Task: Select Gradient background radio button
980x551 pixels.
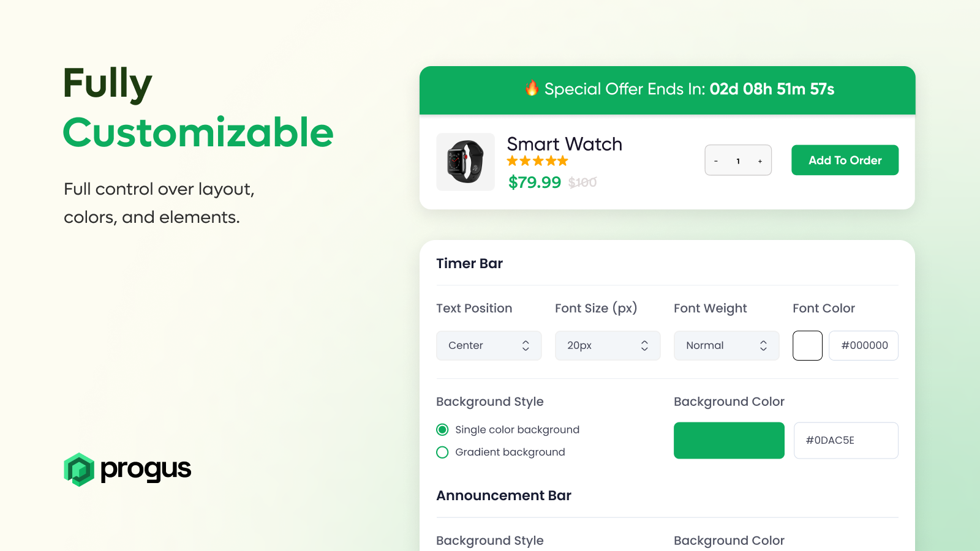Action: 442,452
